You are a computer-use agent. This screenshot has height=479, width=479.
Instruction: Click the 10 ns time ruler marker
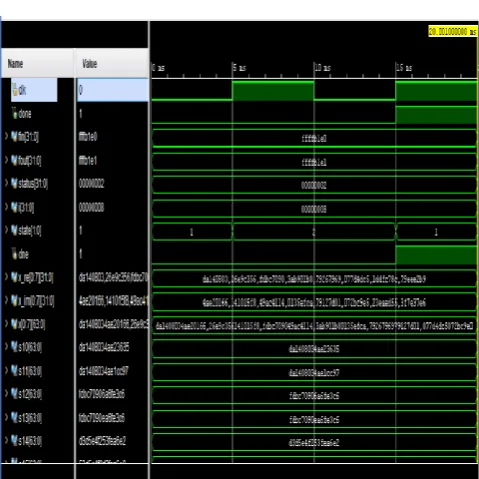point(323,68)
